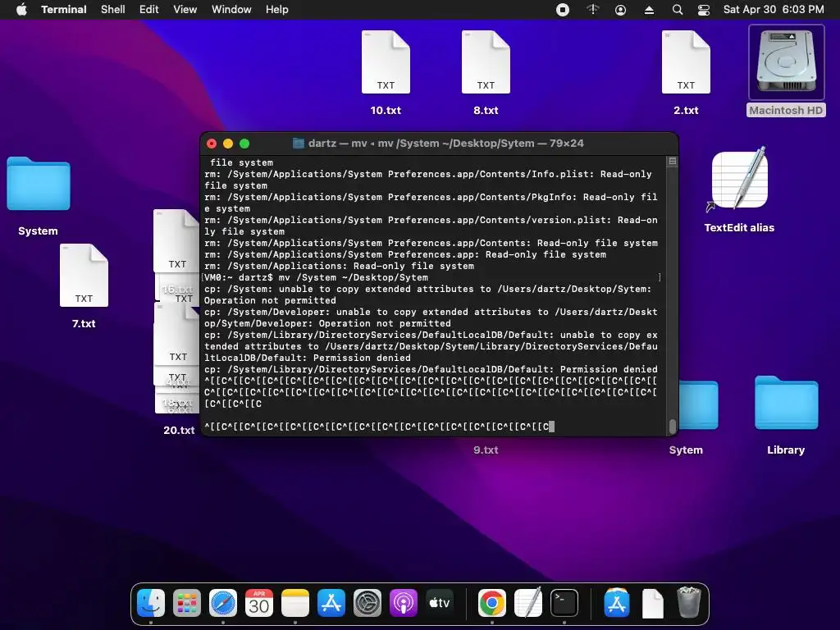Image resolution: width=840 pixels, height=630 pixels.
Task: Open TextEdit from the Dock
Action: click(528, 603)
